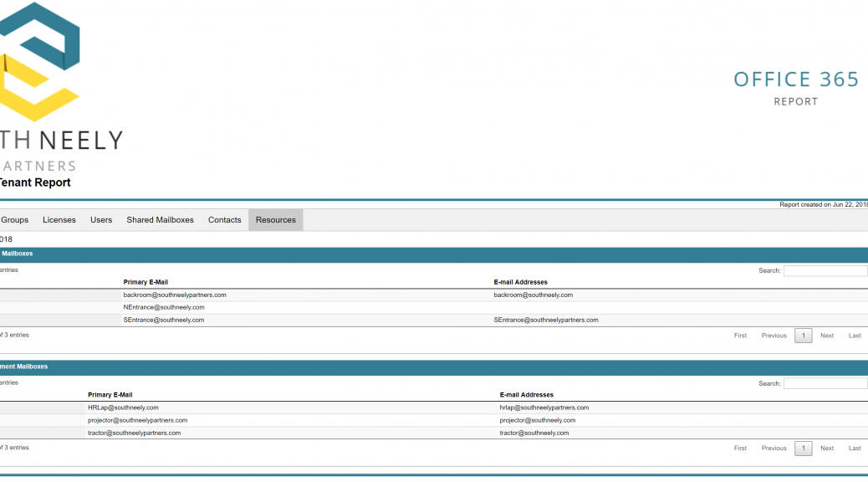Select tractor@southneelypartners.com primary e-mail cell
Image resolution: width=868 pixels, height=482 pixels.
[x=134, y=433]
